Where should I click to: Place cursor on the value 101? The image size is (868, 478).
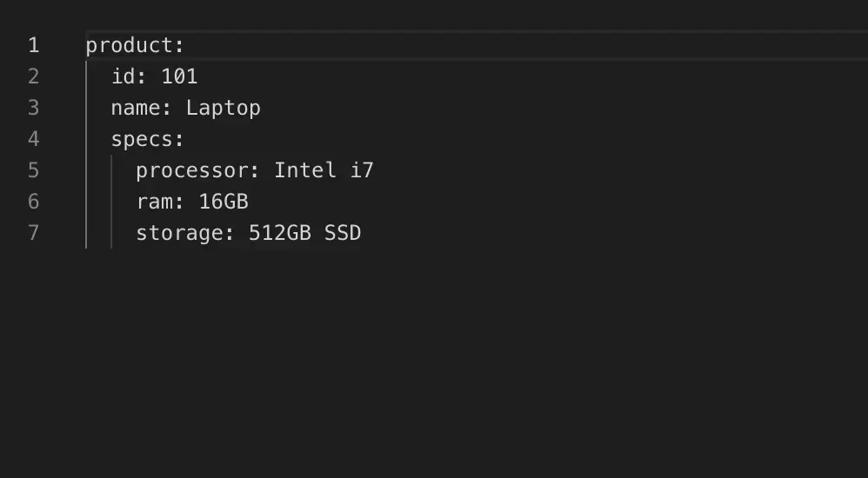pyautogui.click(x=179, y=76)
